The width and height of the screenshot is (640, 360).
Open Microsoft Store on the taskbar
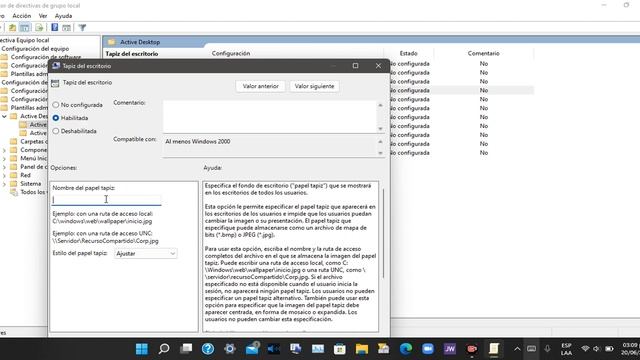tap(340, 349)
